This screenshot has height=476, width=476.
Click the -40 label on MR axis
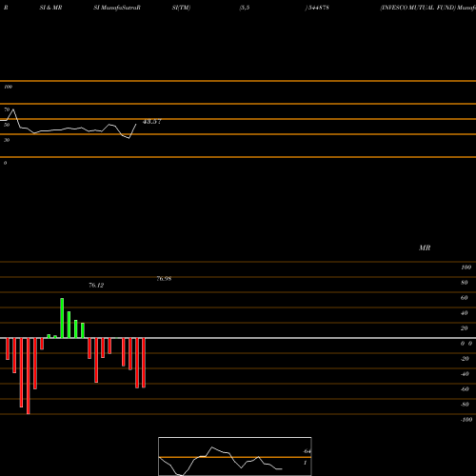pos(465,374)
